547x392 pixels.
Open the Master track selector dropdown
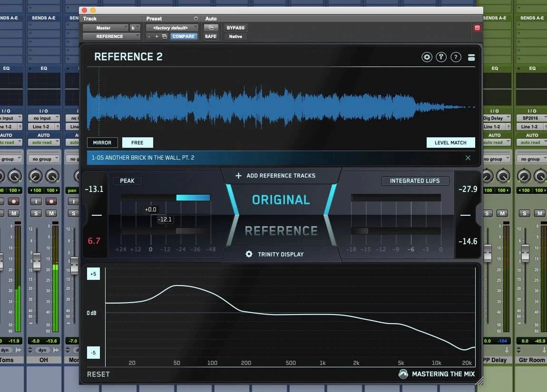[x=105, y=28]
